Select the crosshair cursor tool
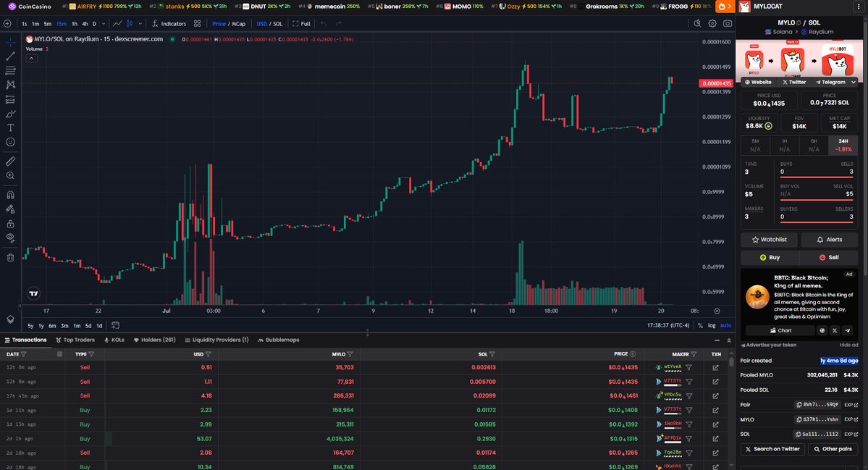The width and height of the screenshot is (868, 470). tap(10, 42)
